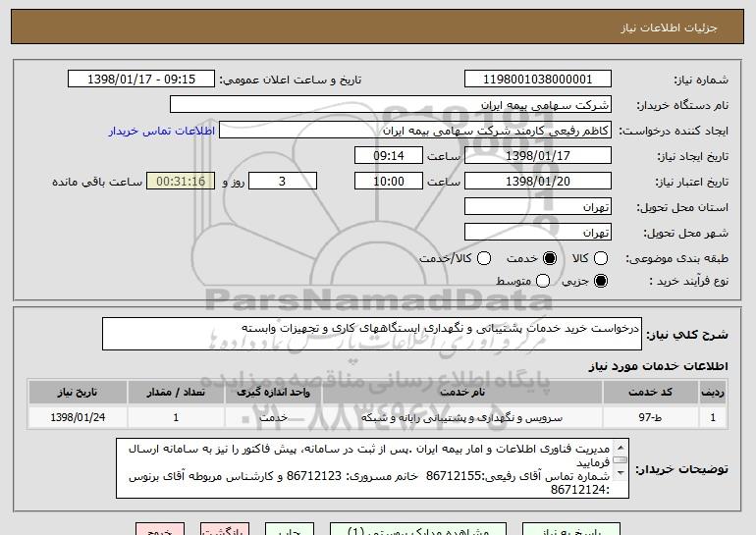Click the ایجاد کننده درخواست field
Image resolution: width=756 pixels, height=535 pixels.
[415, 131]
